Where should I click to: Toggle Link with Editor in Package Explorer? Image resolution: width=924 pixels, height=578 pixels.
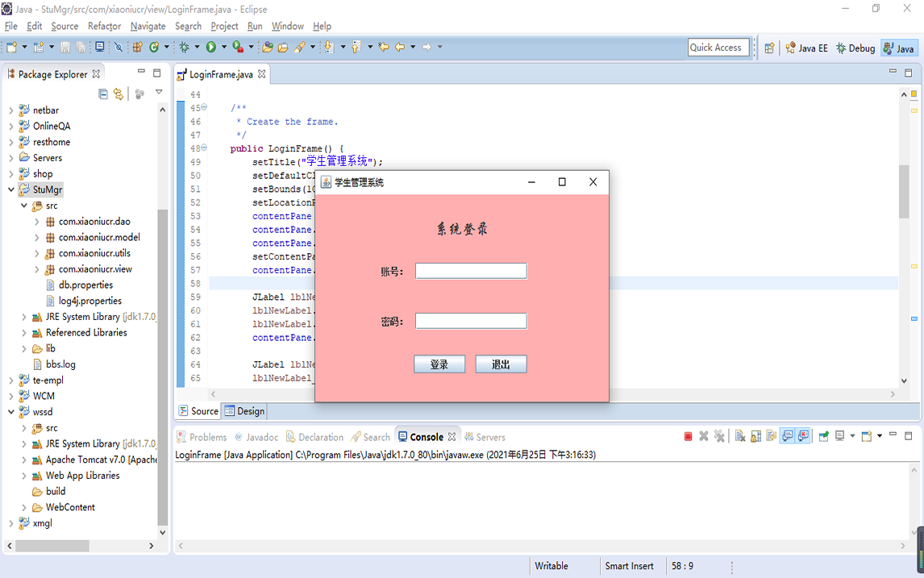[119, 94]
